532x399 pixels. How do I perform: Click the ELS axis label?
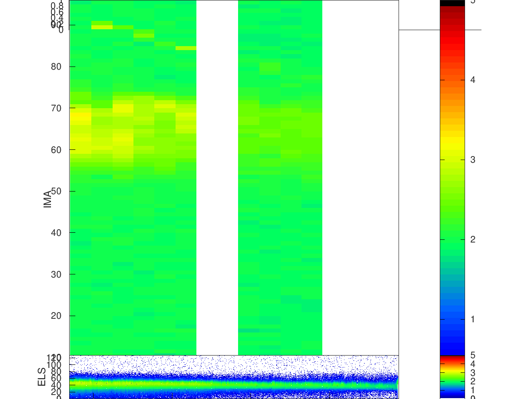(42, 377)
